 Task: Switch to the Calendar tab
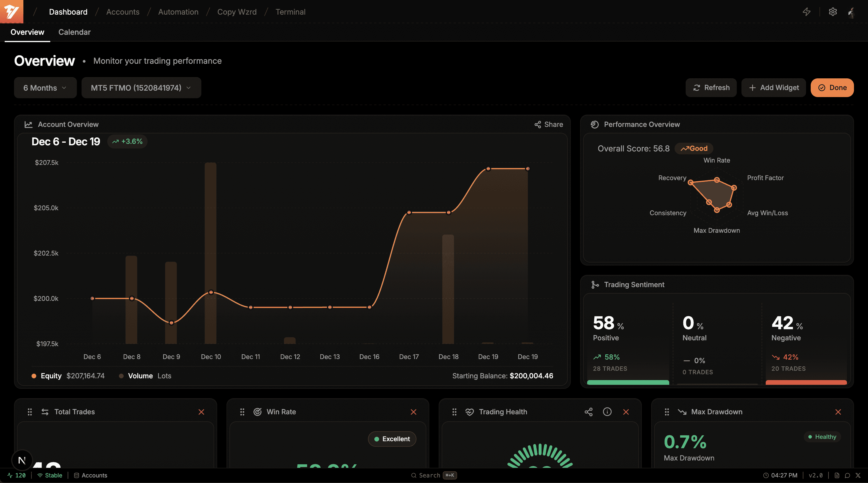(74, 32)
